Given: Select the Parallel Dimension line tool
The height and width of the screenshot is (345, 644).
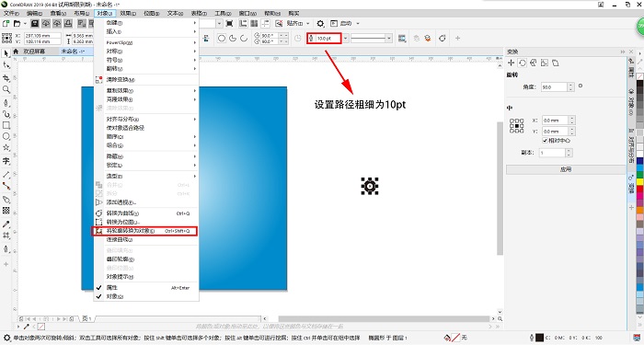Looking at the screenshot, I should pyautogui.click(x=6, y=175).
